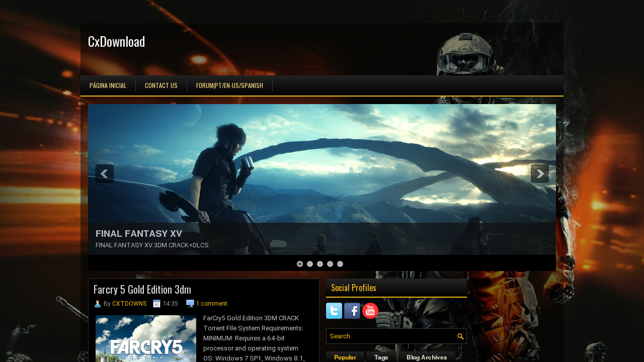Open the Facebook social profile icon

pyautogui.click(x=352, y=311)
